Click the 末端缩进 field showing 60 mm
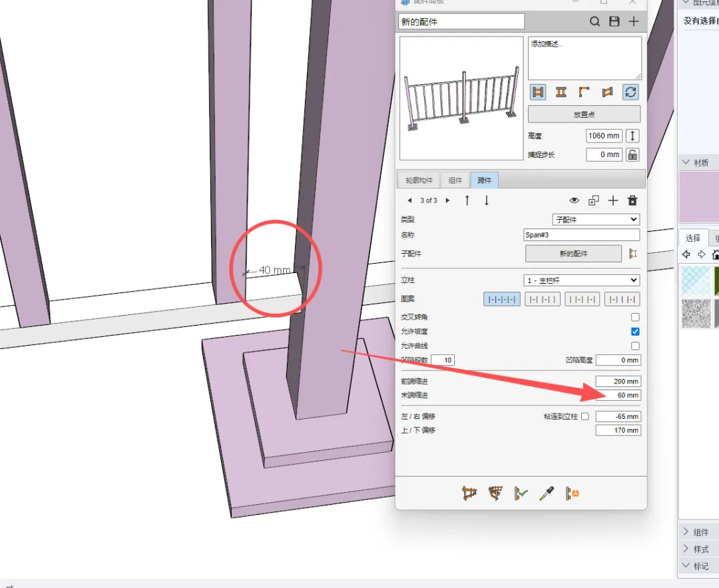Image resolution: width=719 pixels, height=588 pixels. (x=618, y=395)
